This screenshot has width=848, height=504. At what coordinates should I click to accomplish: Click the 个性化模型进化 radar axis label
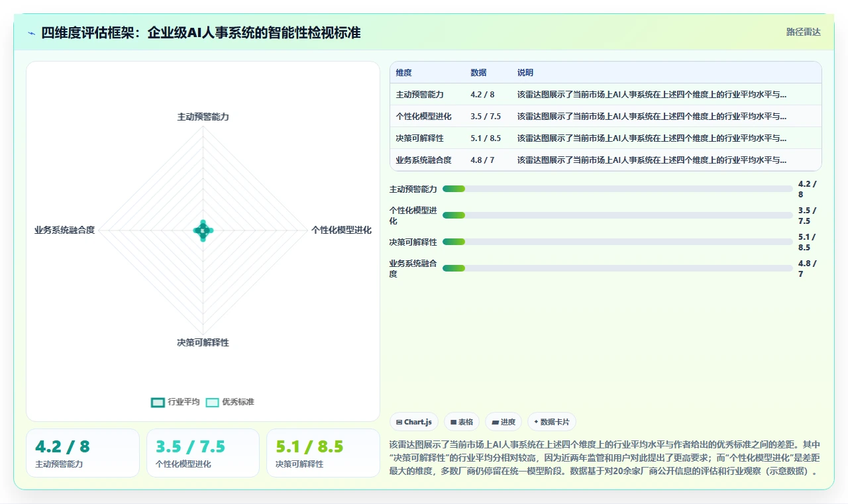[x=341, y=230]
